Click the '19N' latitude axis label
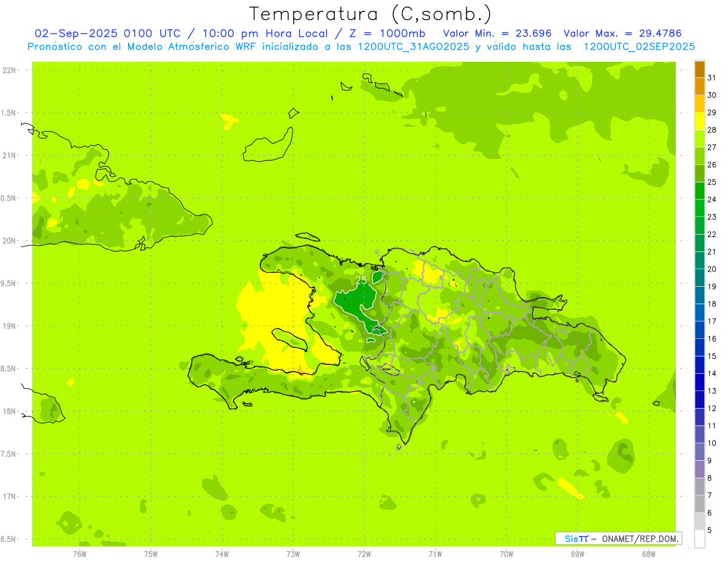Image resolution: width=728 pixels, height=562 pixels. [x=8, y=326]
